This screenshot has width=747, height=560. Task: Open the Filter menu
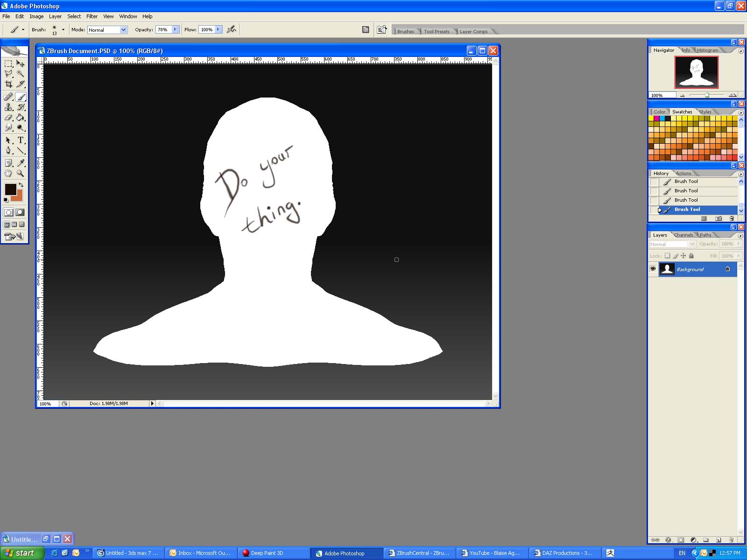[x=92, y=16]
